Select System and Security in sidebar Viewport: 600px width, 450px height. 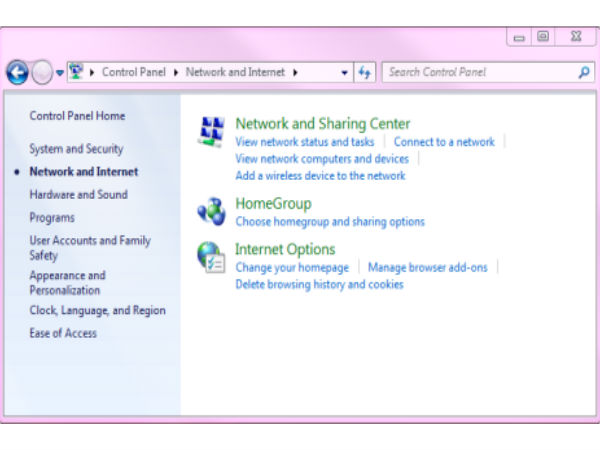click(76, 149)
